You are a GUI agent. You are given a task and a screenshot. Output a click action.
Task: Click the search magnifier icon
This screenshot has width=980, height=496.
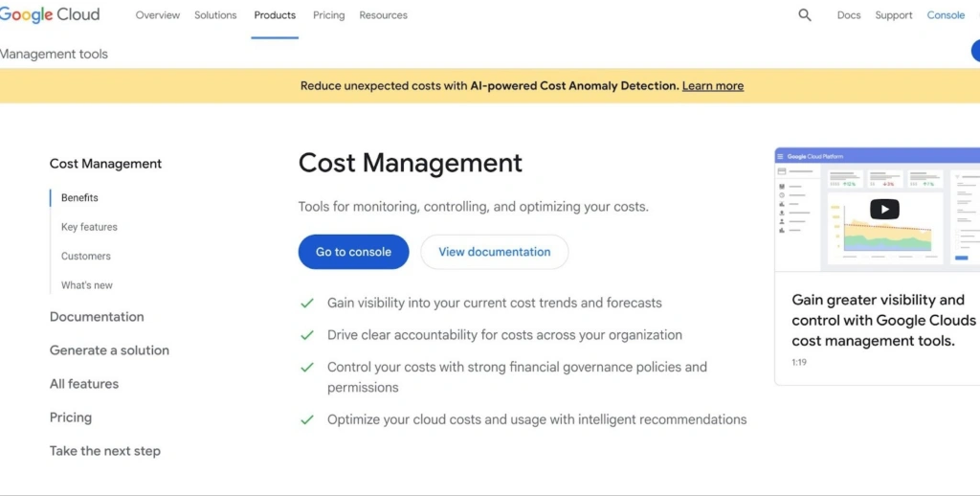click(x=805, y=15)
